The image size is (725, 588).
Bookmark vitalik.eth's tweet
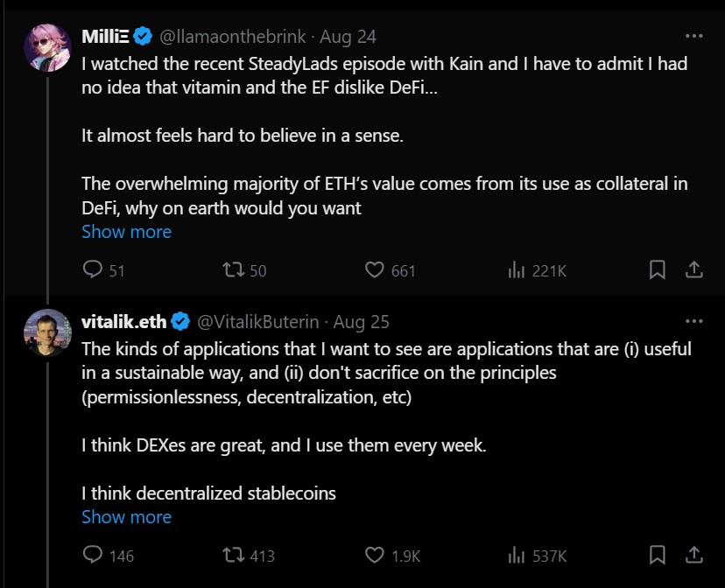coord(658,555)
